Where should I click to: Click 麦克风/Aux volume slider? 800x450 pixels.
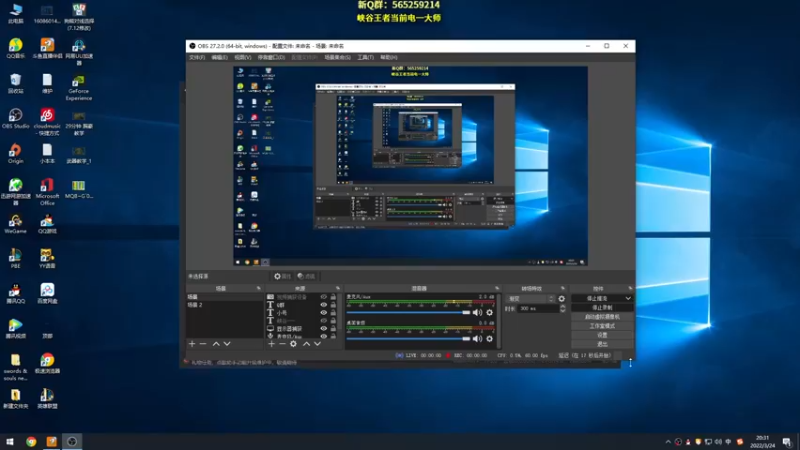coord(408,312)
